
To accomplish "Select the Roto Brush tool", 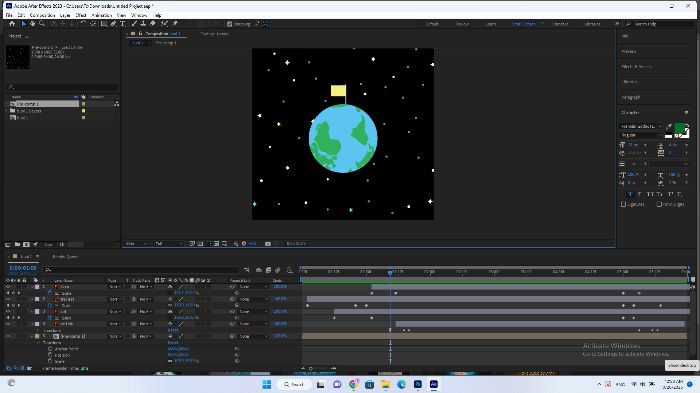I will (165, 24).
